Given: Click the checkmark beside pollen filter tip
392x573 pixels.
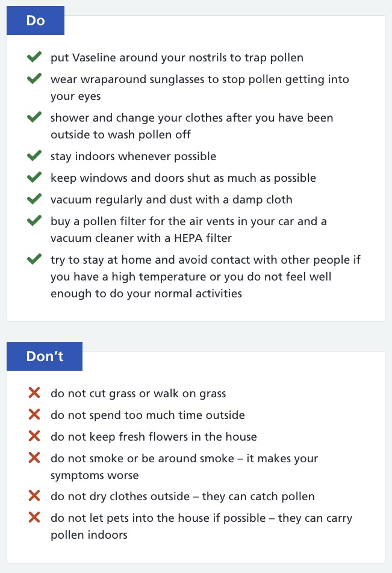Looking at the screenshot, I should pos(34,221).
